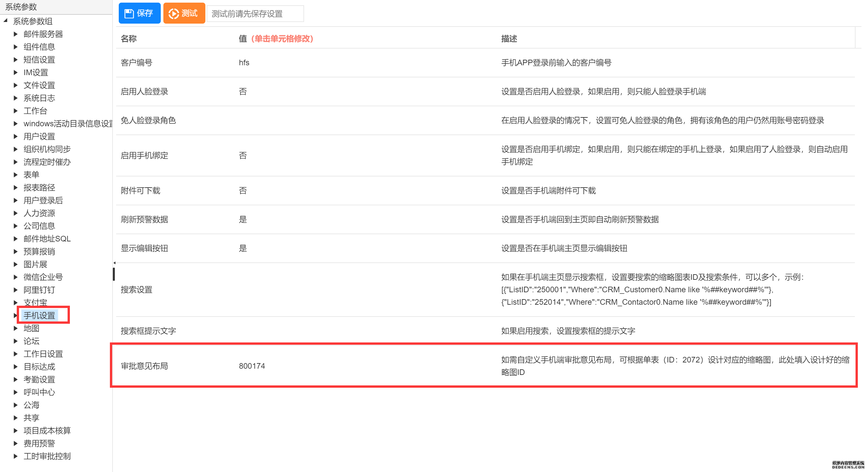Click the 显示编辑按钮 value cell 是
868x472 pixels.
point(243,249)
